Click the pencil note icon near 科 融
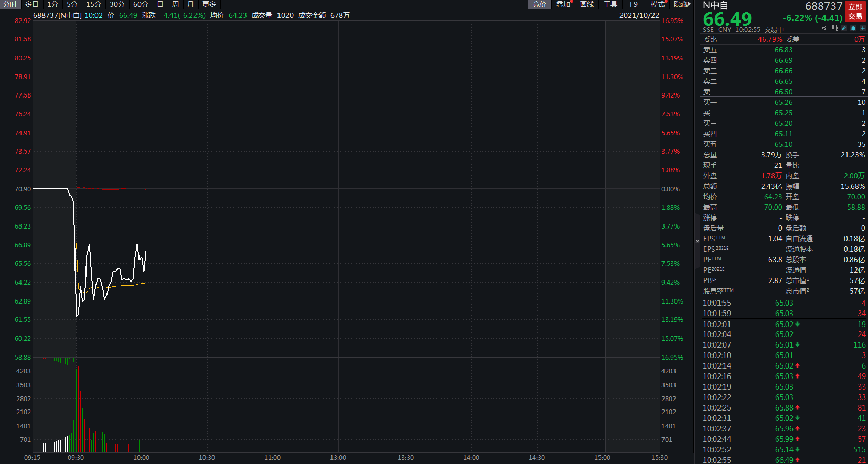868x464 pixels. coord(844,28)
